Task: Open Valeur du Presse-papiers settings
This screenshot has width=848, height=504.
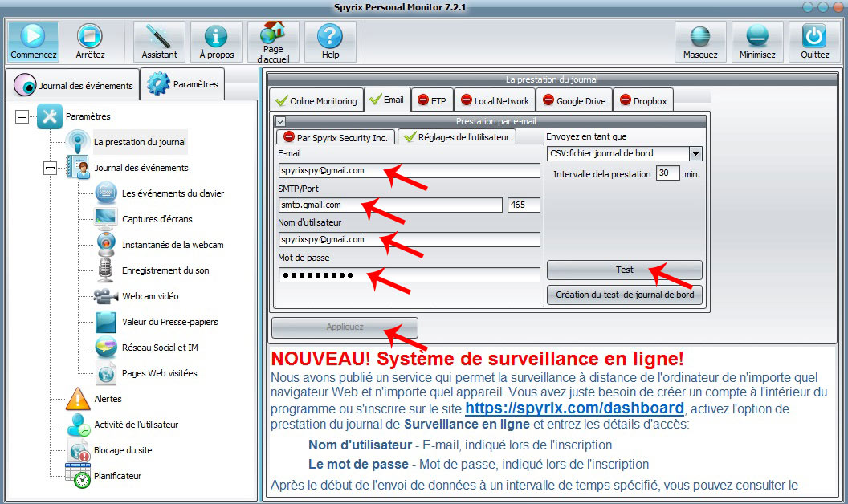Action: [x=169, y=322]
